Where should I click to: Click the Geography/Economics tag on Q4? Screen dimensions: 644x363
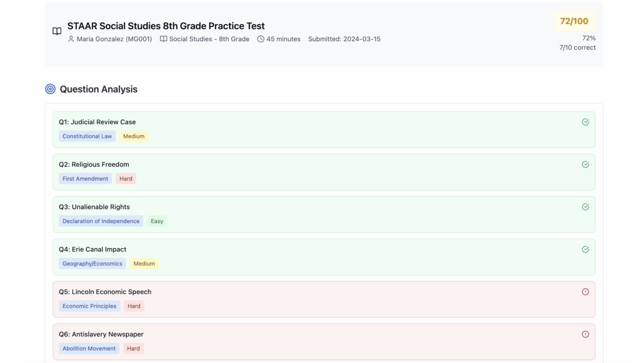[x=92, y=264]
